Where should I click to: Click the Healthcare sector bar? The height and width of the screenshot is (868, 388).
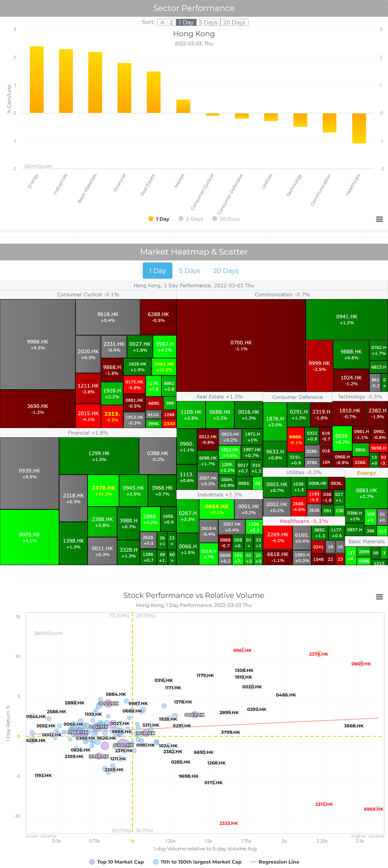(359, 128)
